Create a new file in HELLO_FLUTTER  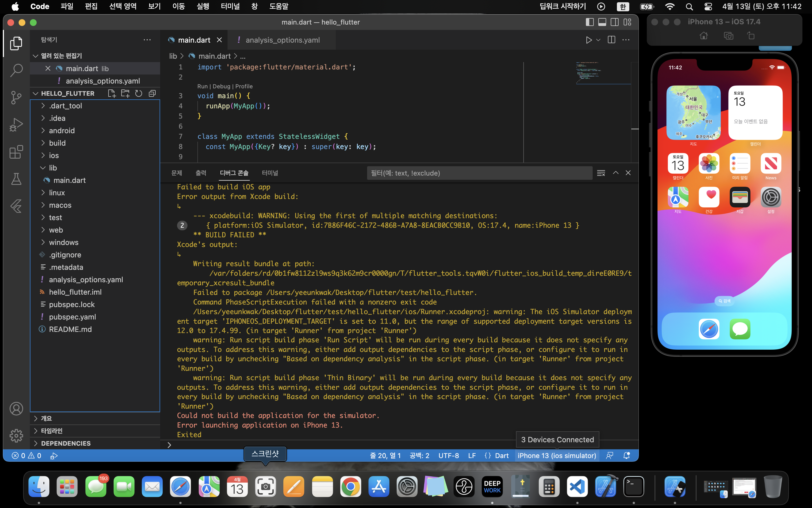(112, 93)
